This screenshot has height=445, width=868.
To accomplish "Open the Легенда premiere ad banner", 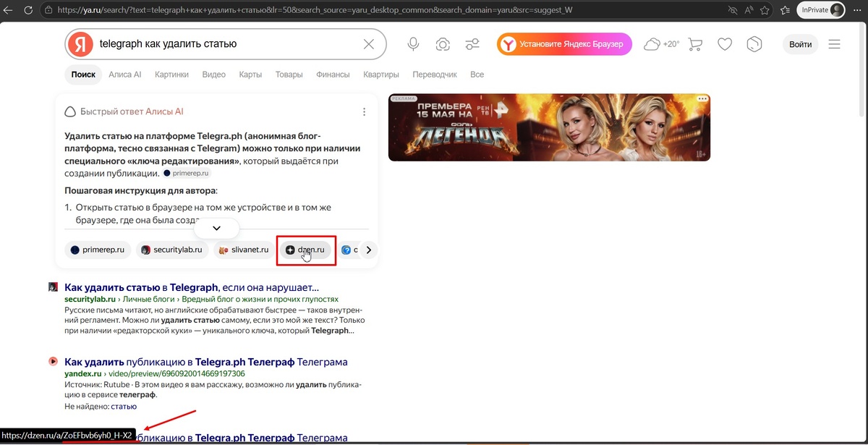I will 549,127.
